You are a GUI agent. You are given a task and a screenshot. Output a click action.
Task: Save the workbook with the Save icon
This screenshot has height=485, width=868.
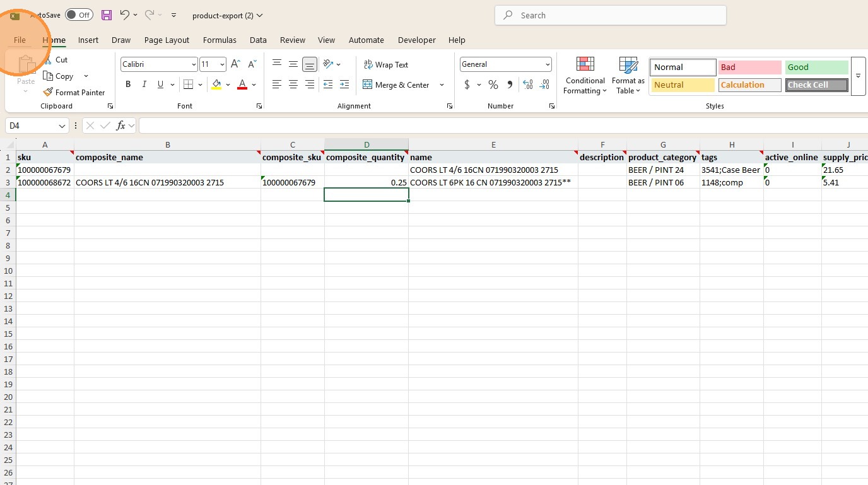click(106, 15)
